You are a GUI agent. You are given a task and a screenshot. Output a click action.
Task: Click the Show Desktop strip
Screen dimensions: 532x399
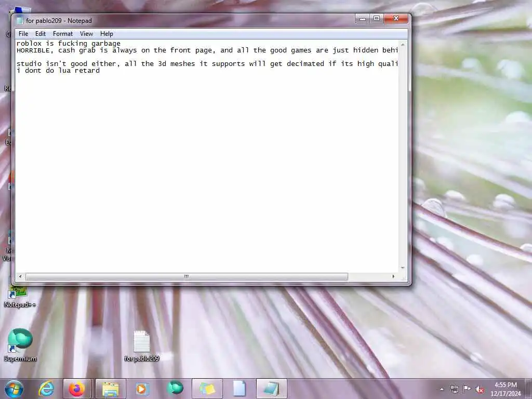[528, 389]
